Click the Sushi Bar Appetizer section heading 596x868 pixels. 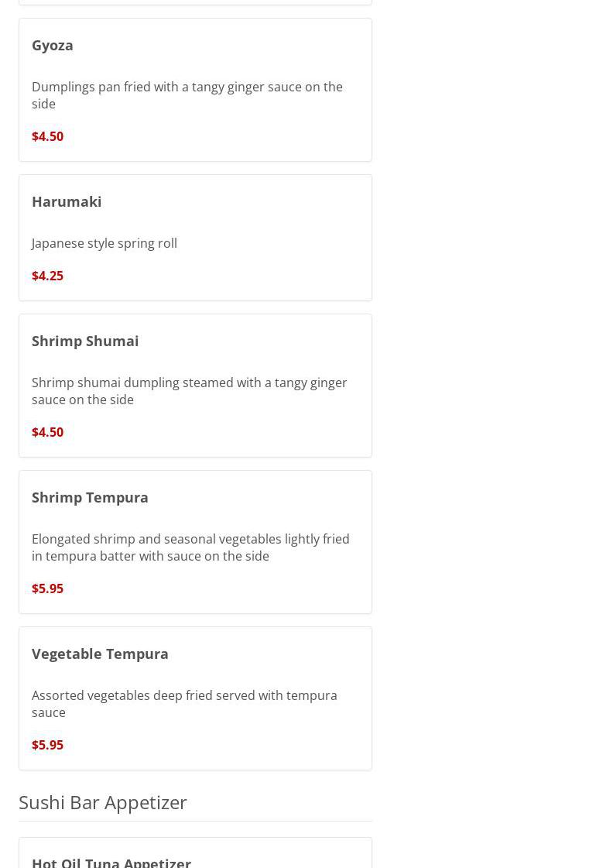(x=103, y=802)
